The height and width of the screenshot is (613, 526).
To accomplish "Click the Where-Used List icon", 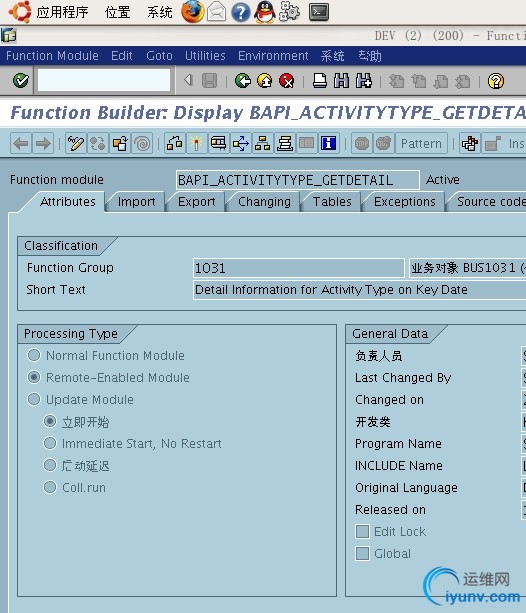I will tap(241, 143).
